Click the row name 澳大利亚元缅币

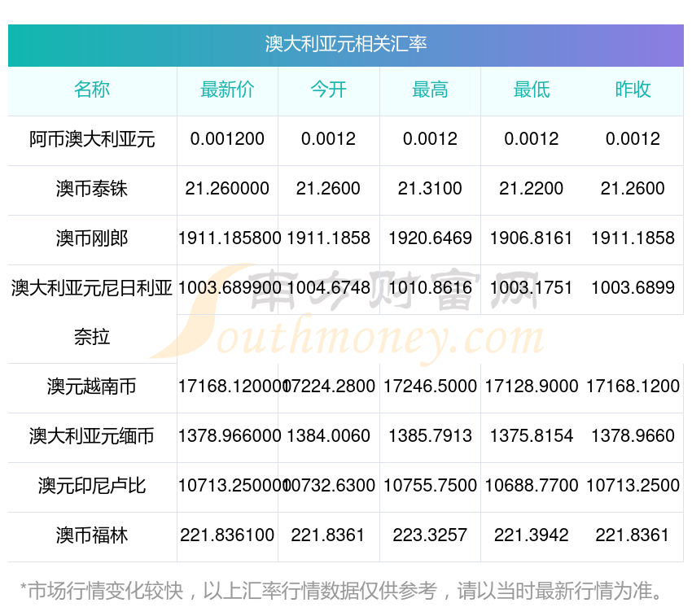click(x=92, y=436)
